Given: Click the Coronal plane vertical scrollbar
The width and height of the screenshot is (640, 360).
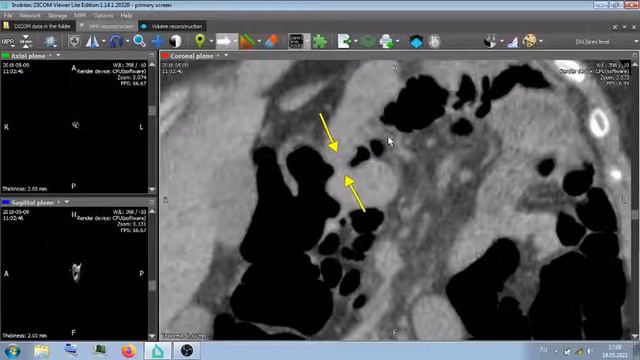Looking at the screenshot, I should click(636, 200).
